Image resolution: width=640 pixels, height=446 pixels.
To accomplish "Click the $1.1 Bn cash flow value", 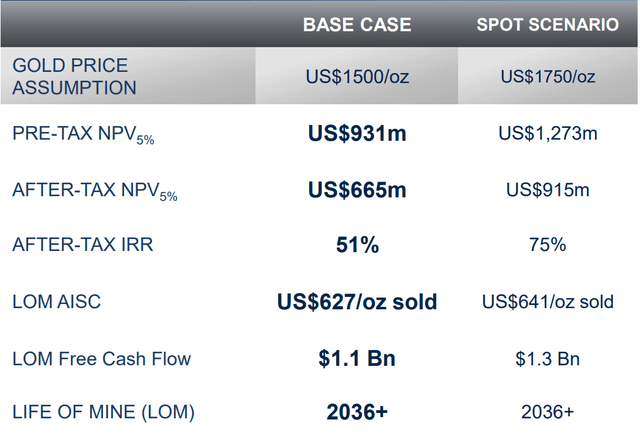I will (x=356, y=358).
